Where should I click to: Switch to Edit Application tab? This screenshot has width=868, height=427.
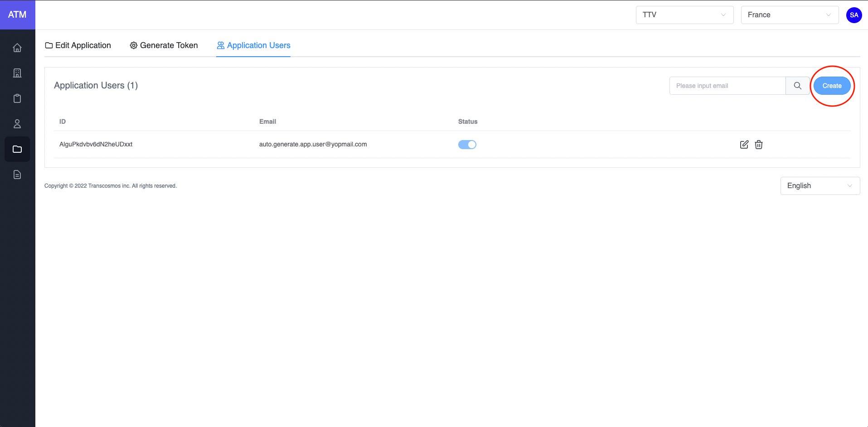pos(78,45)
